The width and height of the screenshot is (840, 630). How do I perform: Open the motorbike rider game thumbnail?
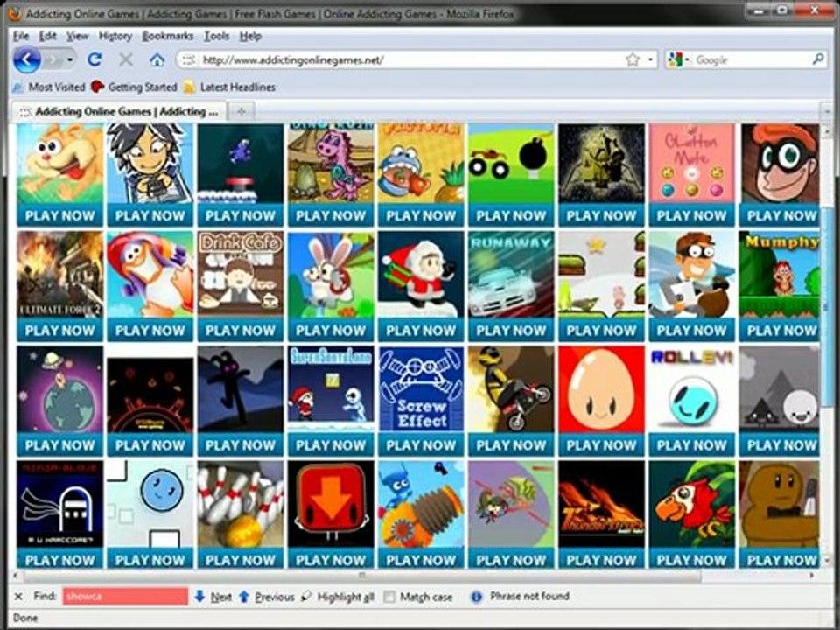(x=511, y=388)
